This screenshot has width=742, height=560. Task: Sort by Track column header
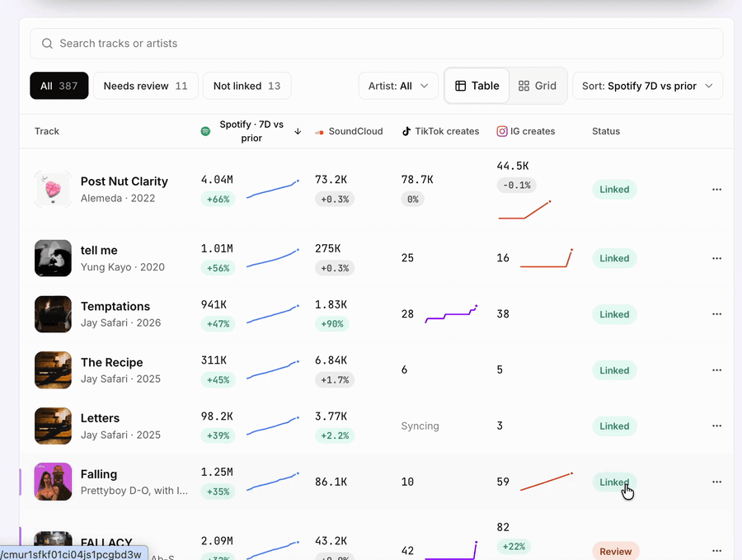click(x=47, y=131)
